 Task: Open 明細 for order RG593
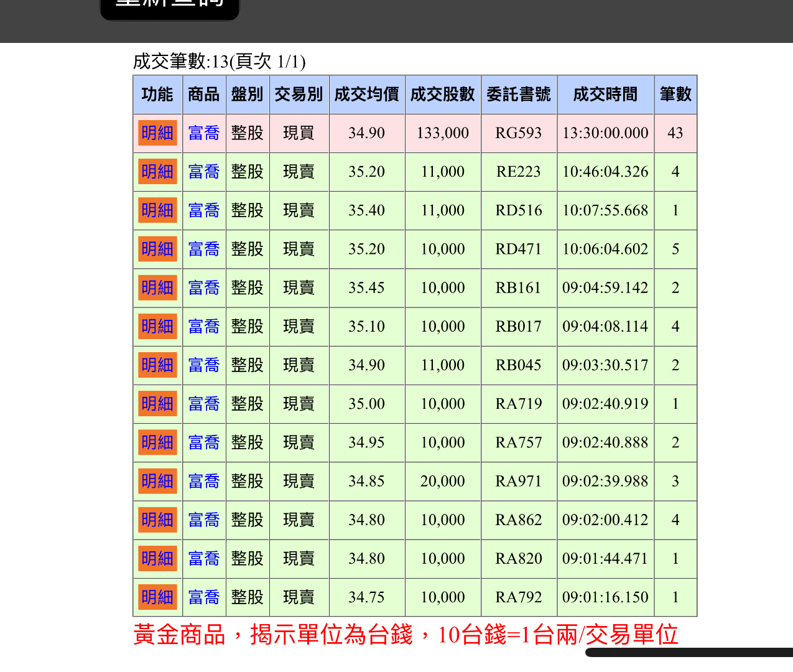tap(157, 133)
